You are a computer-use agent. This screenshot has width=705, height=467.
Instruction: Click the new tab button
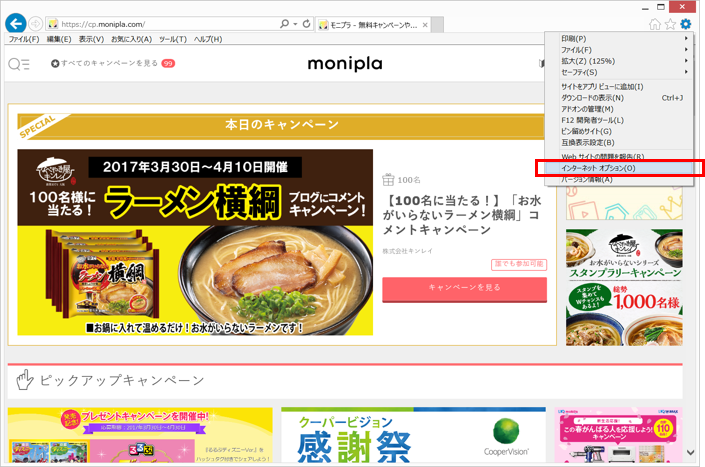[x=437, y=25]
